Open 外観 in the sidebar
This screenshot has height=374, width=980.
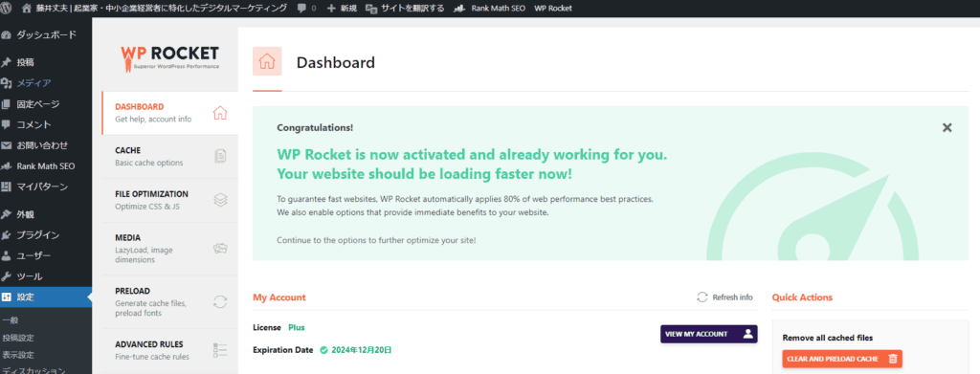click(46, 214)
